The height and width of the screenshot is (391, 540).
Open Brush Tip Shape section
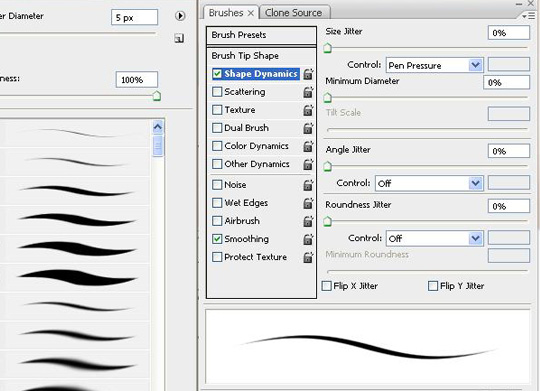(x=261, y=56)
